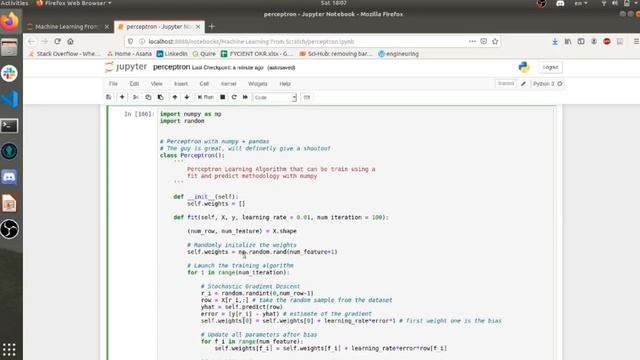Open the Edit menu
The width and height of the screenshot is (640, 360).
click(134, 84)
